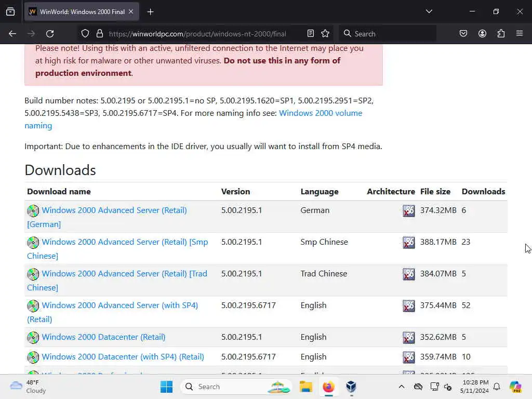
Task: Click x86 icon in 359.74MB row
Action: tap(408, 357)
